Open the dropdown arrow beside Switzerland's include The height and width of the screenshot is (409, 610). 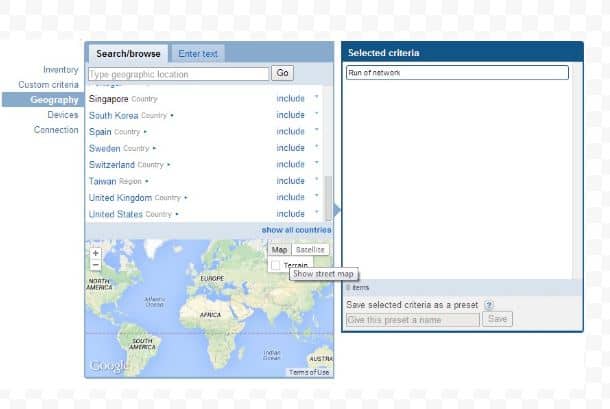pyautogui.click(x=316, y=163)
